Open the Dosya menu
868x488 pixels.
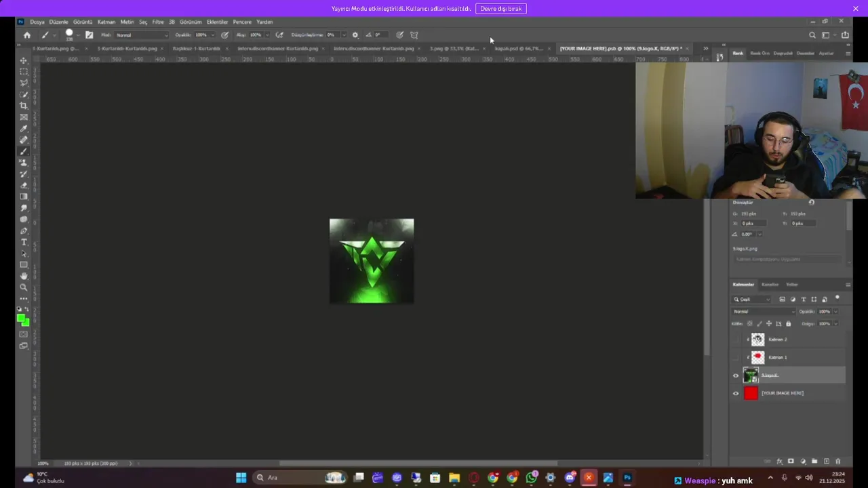pos(37,22)
